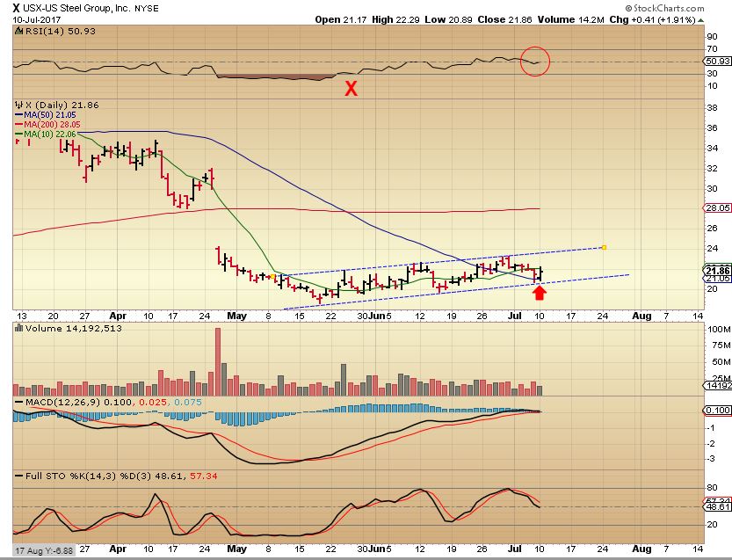This screenshot has height=560, width=732.
Task: Click the green up-triangle beside the Chg value
Action: click(700, 20)
